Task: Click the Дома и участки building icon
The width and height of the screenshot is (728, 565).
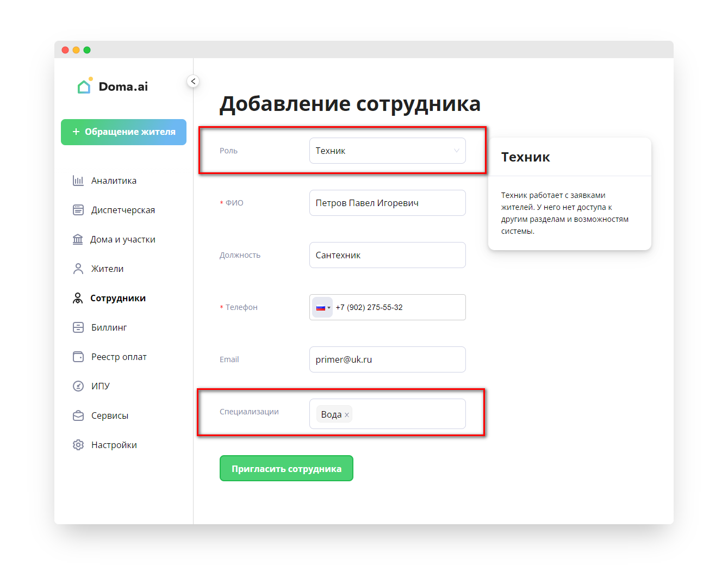Action: click(x=78, y=239)
